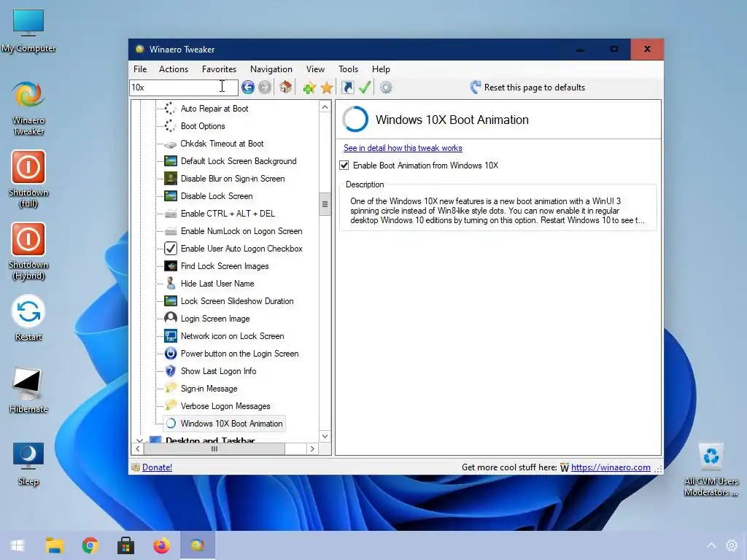This screenshot has width=747, height=560.
Task: Click the Hide Last User Name person icon
Action: [170, 284]
